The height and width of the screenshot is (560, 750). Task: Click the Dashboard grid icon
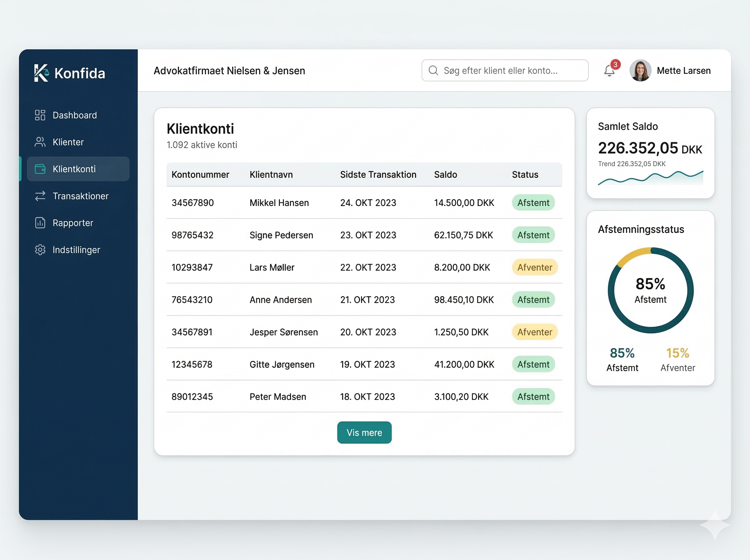point(40,115)
